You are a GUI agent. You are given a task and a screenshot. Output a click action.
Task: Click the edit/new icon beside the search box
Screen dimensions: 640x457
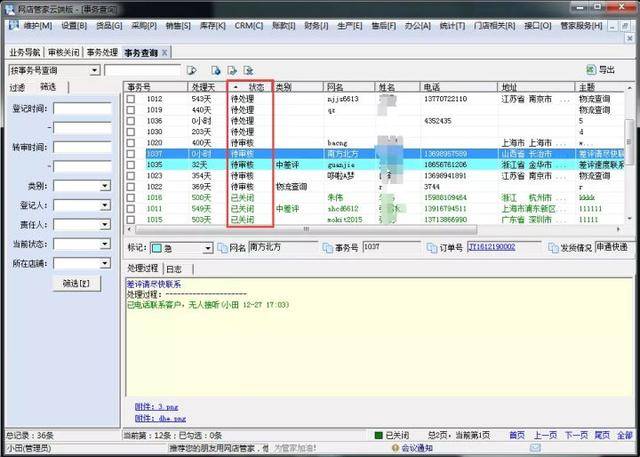coord(191,70)
